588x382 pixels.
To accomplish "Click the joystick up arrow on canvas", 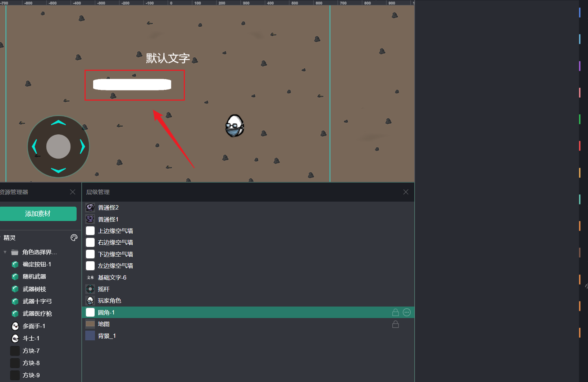I will tap(58, 123).
